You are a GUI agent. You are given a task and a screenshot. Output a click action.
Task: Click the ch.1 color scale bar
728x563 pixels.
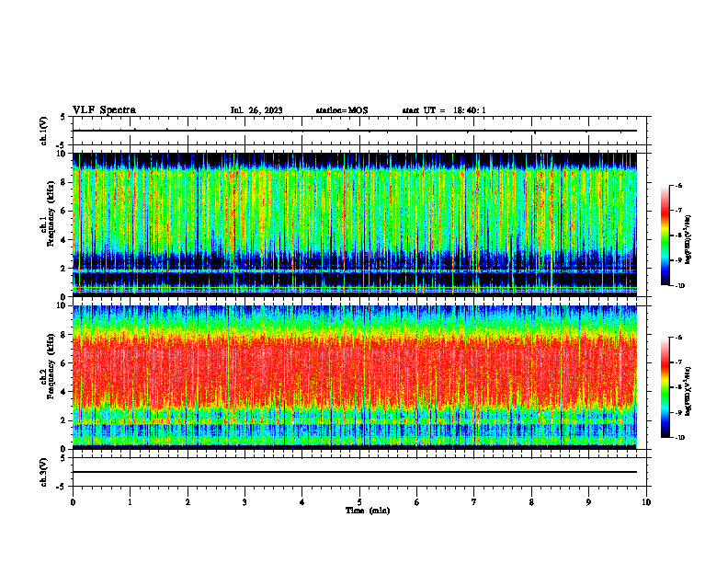click(665, 236)
